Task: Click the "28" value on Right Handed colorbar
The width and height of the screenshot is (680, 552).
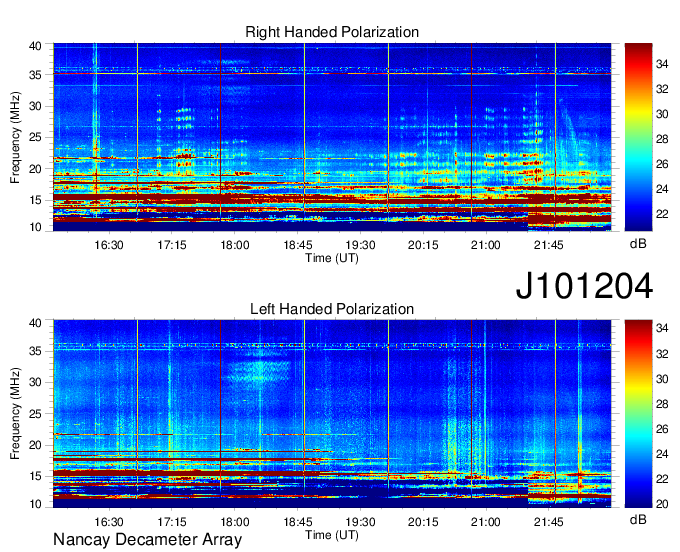Action: click(662, 139)
